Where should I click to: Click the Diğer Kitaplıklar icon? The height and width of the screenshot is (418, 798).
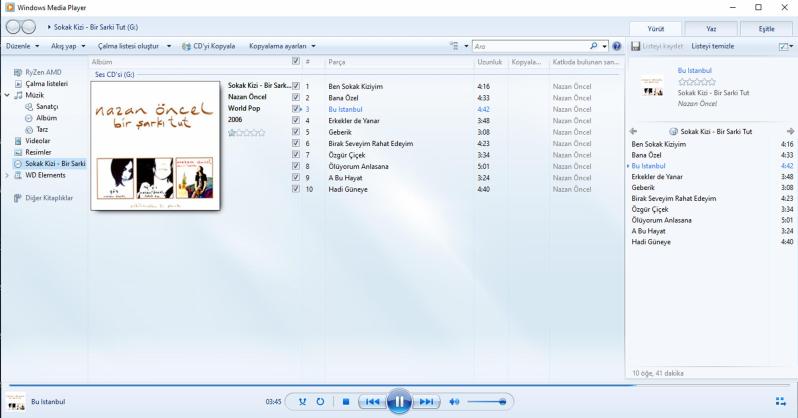18,198
